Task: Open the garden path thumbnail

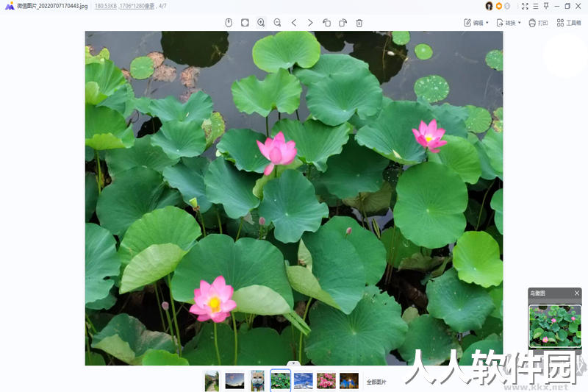Action: 212,381
